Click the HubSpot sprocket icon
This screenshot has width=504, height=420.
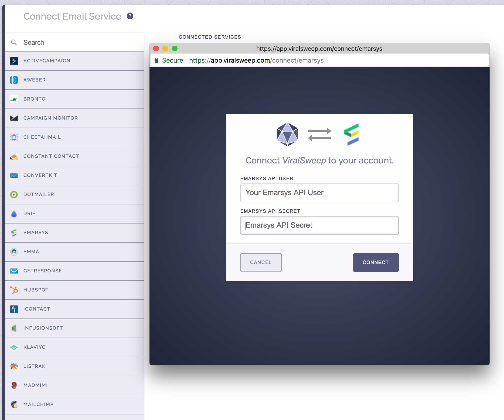14,290
